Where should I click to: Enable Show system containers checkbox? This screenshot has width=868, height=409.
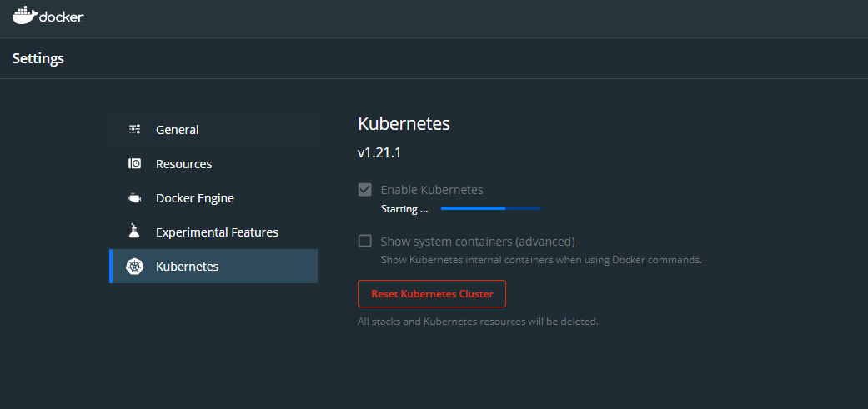coord(365,241)
